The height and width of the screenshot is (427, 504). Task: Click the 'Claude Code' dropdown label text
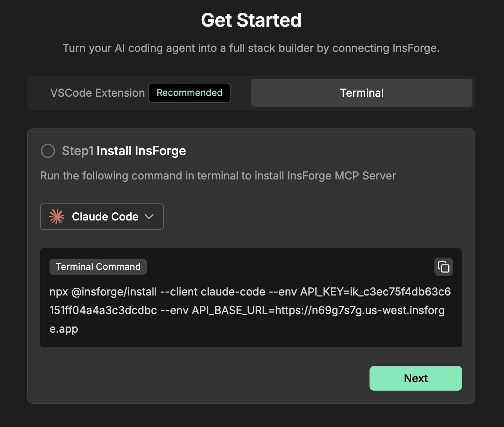(x=105, y=217)
